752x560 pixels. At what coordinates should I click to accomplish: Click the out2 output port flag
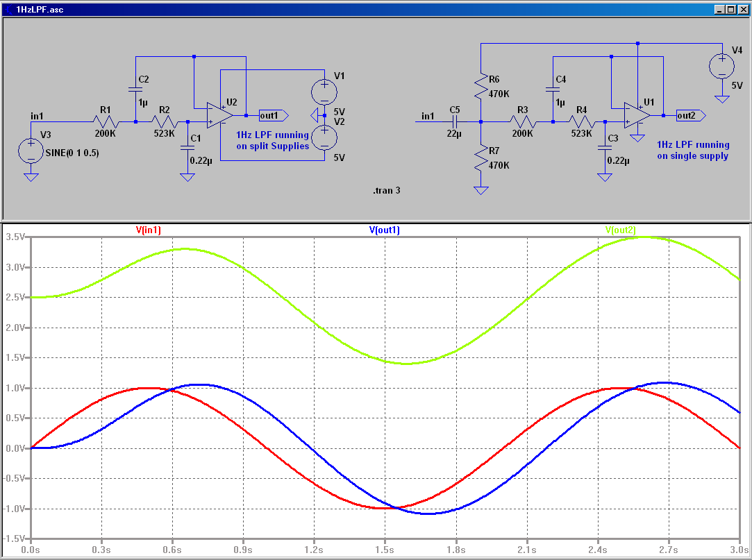coord(691,116)
